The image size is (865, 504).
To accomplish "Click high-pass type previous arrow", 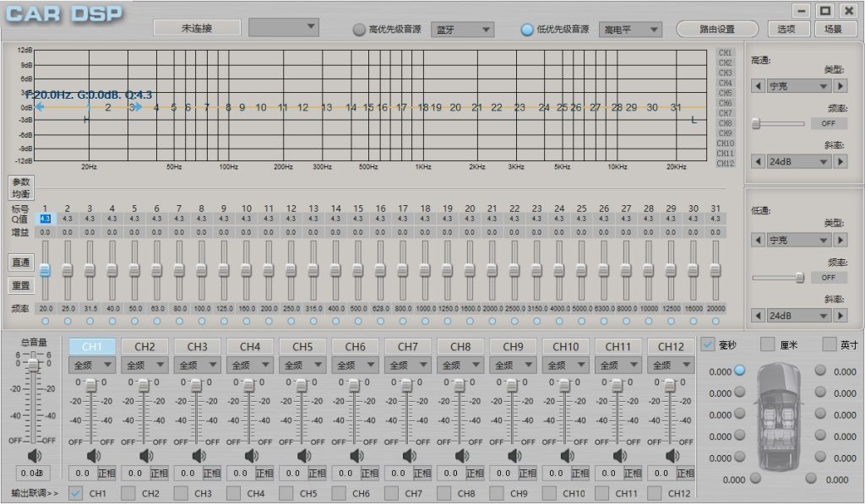I will (758, 86).
